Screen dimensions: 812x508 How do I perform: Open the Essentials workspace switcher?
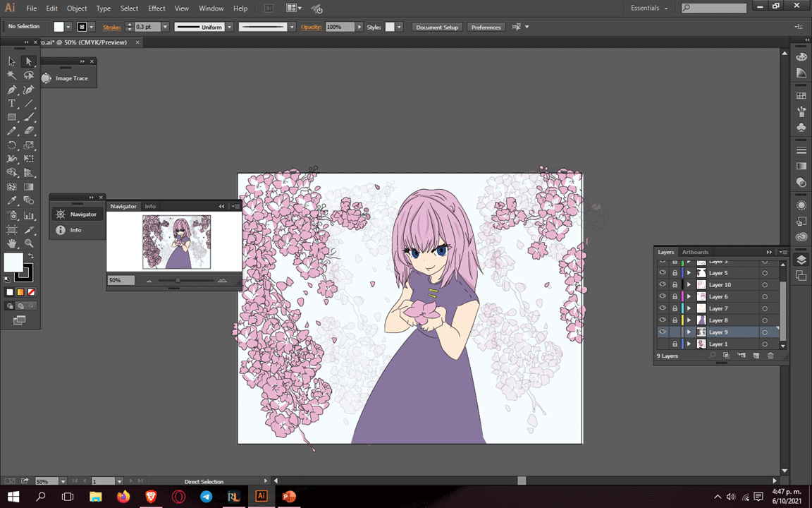(x=649, y=8)
